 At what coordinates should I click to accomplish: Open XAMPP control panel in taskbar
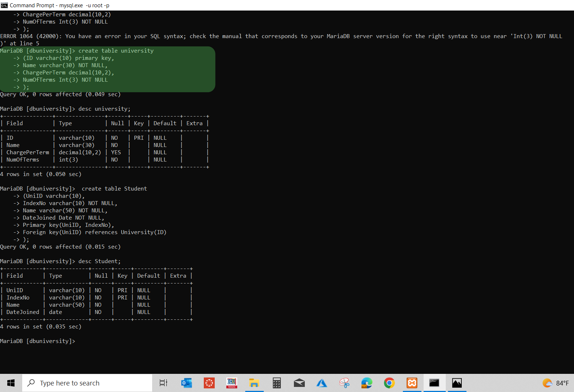point(412,383)
